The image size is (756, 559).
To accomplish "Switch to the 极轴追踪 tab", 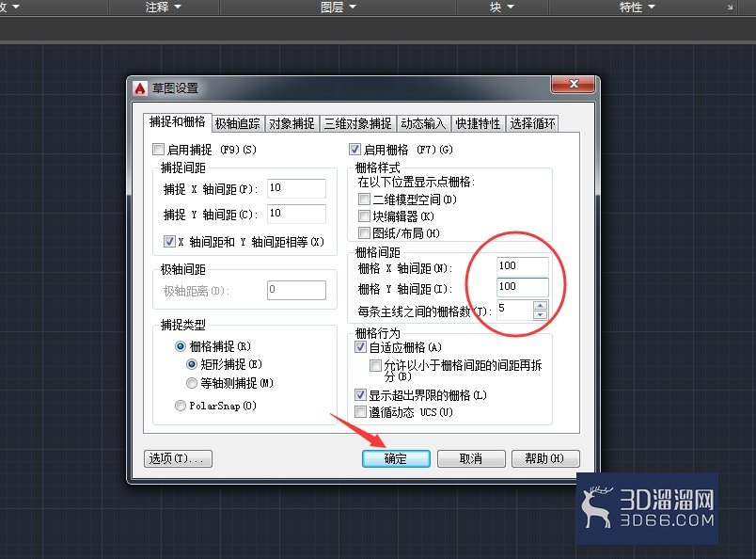I will click(238, 123).
